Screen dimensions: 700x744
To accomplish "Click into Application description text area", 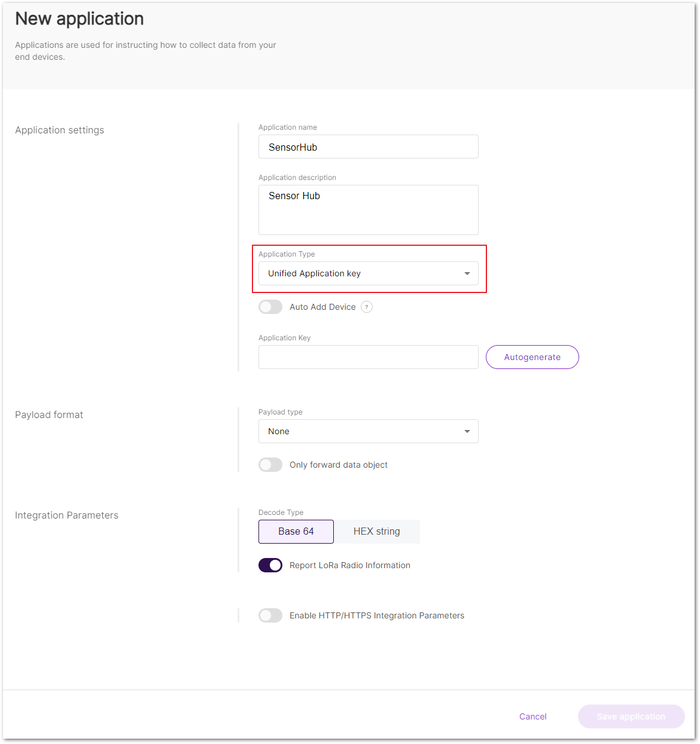I will [369, 210].
